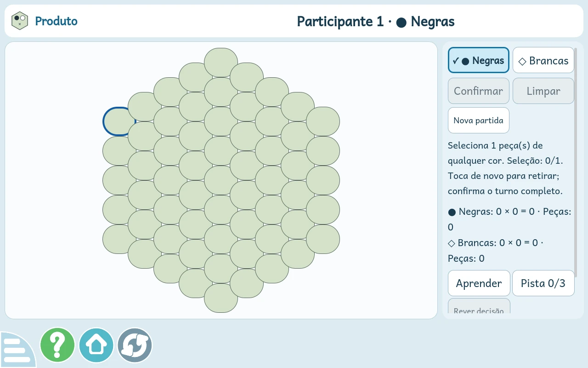Click the Produto title text

[x=56, y=21]
